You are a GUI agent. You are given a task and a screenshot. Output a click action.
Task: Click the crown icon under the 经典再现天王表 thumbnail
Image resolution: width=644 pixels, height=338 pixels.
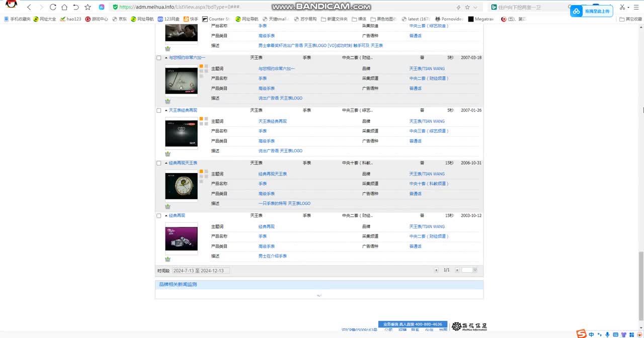(x=168, y=207)
